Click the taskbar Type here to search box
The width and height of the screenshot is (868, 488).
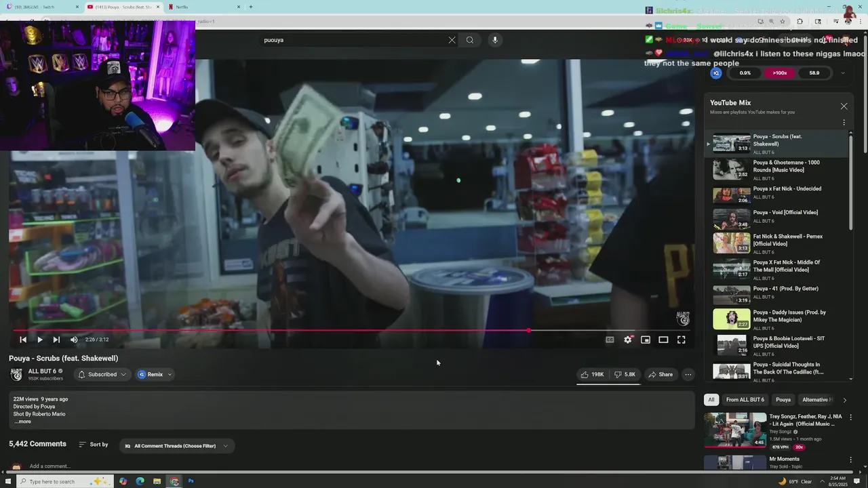(66, 481)
